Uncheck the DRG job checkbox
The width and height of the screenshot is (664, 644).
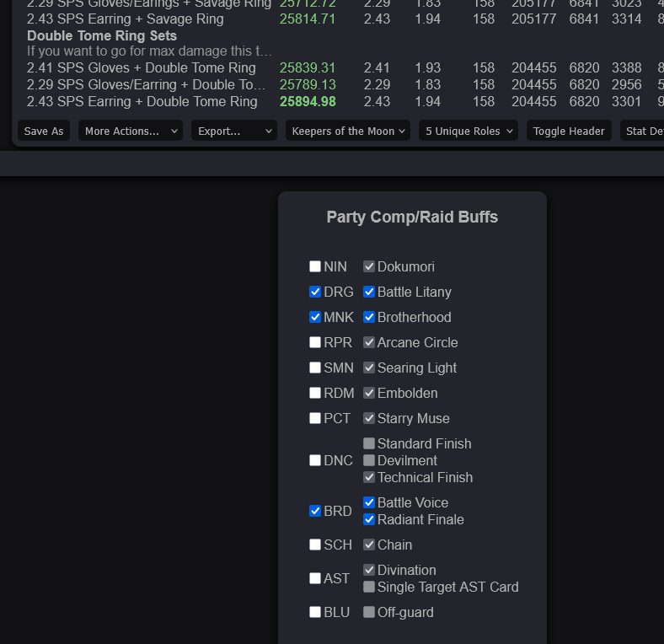tap(315, 292)
